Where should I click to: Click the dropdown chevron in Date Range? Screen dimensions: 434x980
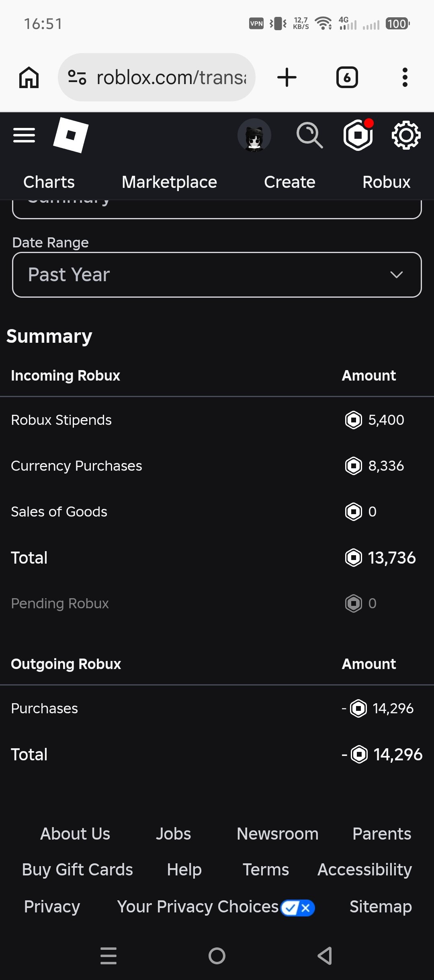pos(396,275)
